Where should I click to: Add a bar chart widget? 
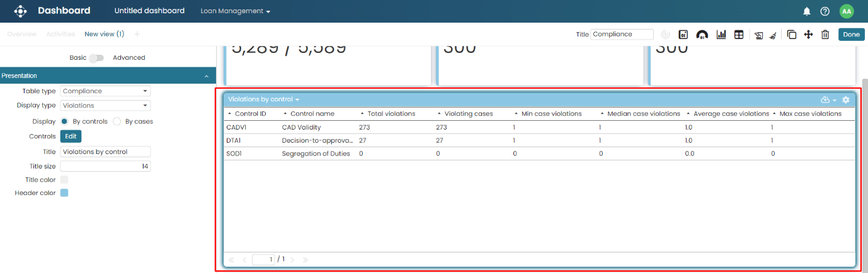[721, 35]
